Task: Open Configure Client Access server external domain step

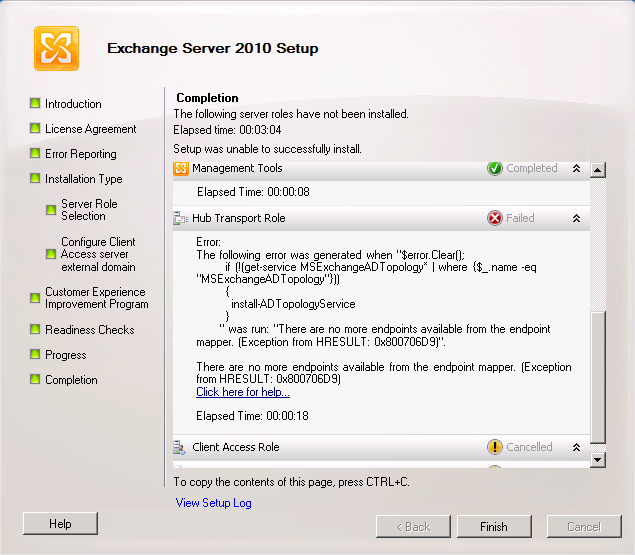Action: (x=98, y=254)
